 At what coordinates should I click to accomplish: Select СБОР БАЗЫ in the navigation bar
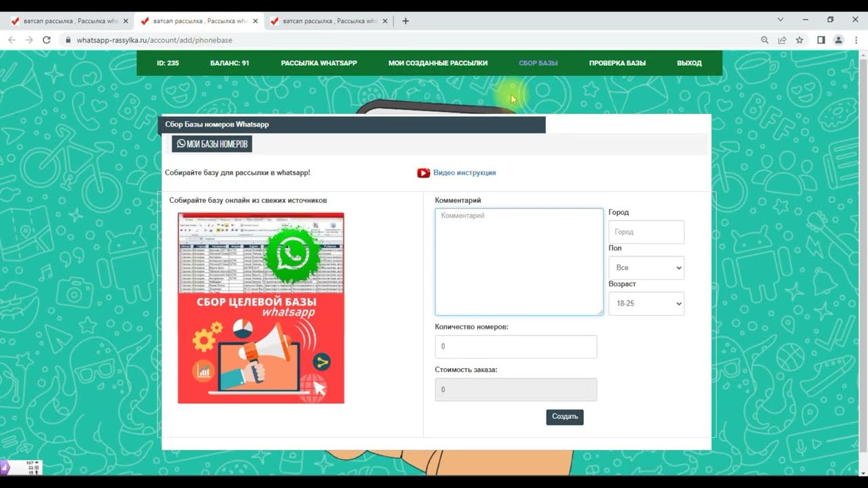coord(538,63)
